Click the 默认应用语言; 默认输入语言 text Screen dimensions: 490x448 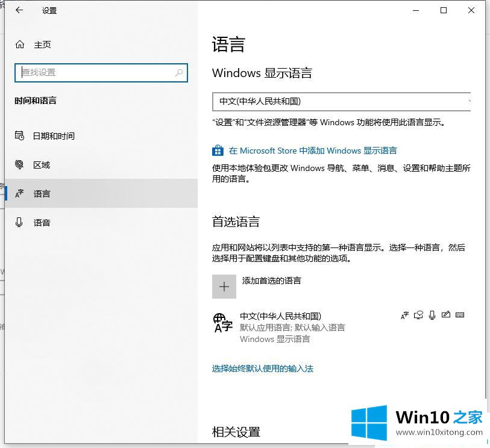tap(292, 328)
